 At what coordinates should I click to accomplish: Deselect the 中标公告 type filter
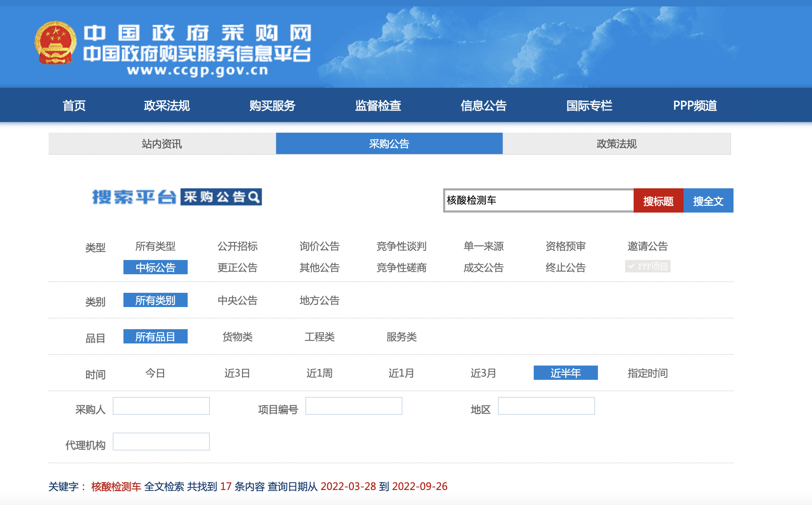(155, 267)
